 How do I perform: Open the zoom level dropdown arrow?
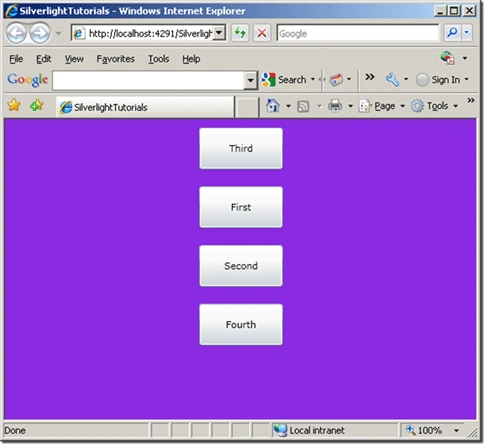[x=456, y=431]
